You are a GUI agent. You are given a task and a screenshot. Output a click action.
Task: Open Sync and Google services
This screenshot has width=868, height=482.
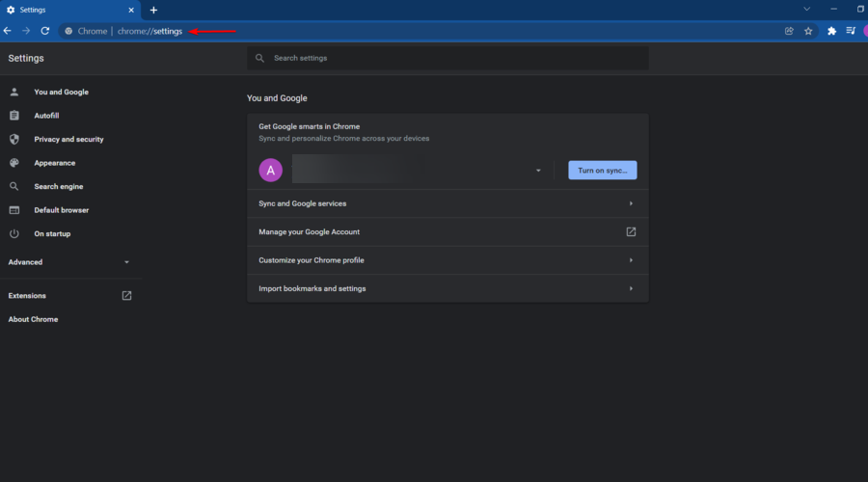448,203
